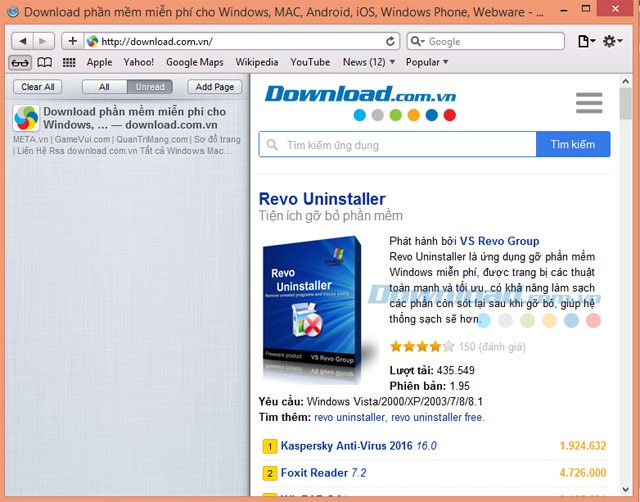Open the gear settings menu

coord(612,41)
